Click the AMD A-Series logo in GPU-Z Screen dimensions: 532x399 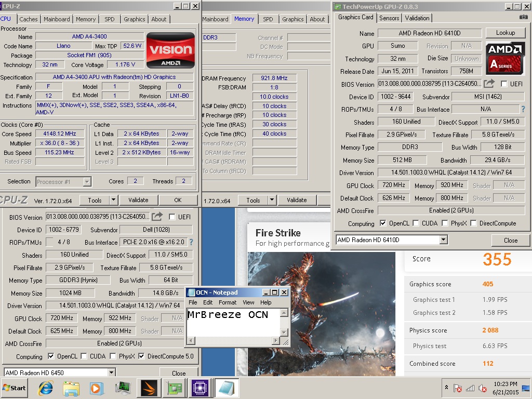click(x=505, y=58)
